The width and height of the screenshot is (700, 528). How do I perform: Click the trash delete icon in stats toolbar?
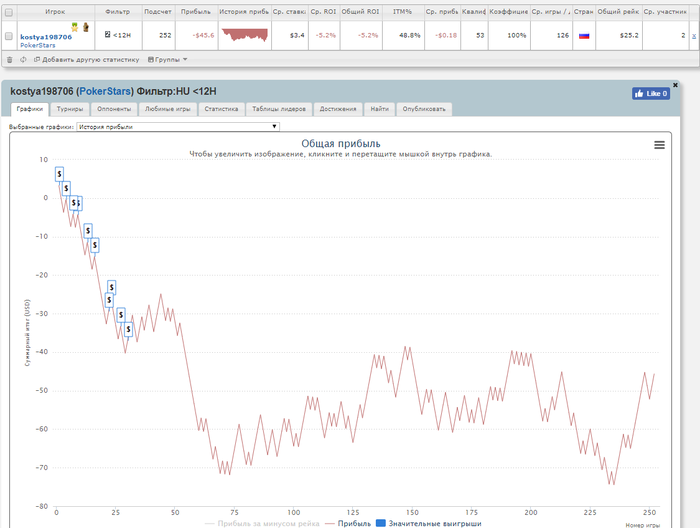[x=9, y=59]
